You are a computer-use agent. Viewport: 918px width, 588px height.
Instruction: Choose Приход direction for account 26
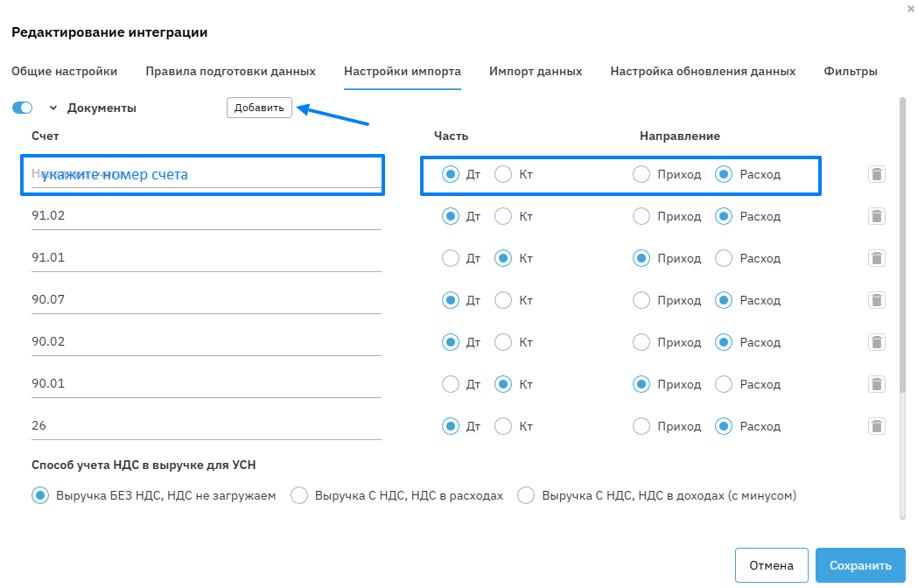coord(641,426)
